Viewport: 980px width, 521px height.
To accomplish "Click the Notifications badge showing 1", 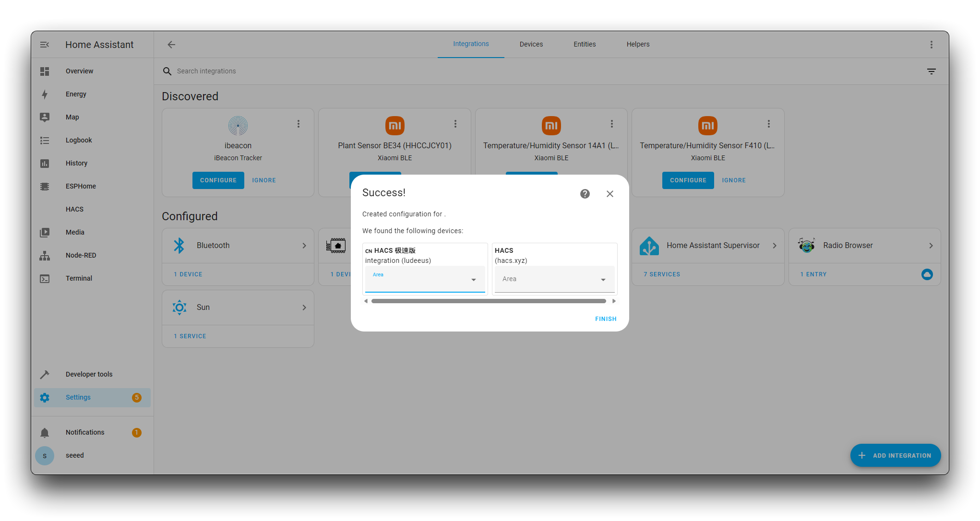I will (x=137, y=432).
